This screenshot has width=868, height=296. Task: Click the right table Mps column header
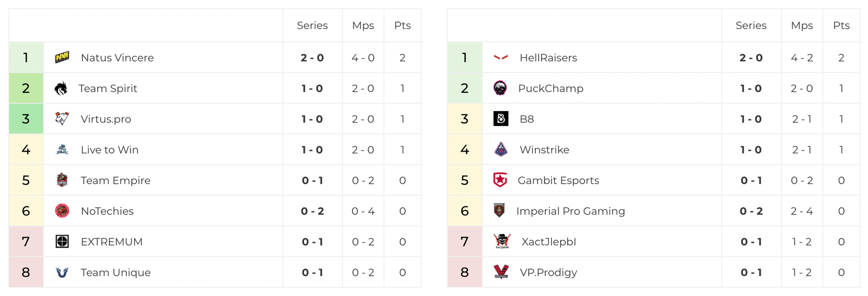[x=802, y=26]
